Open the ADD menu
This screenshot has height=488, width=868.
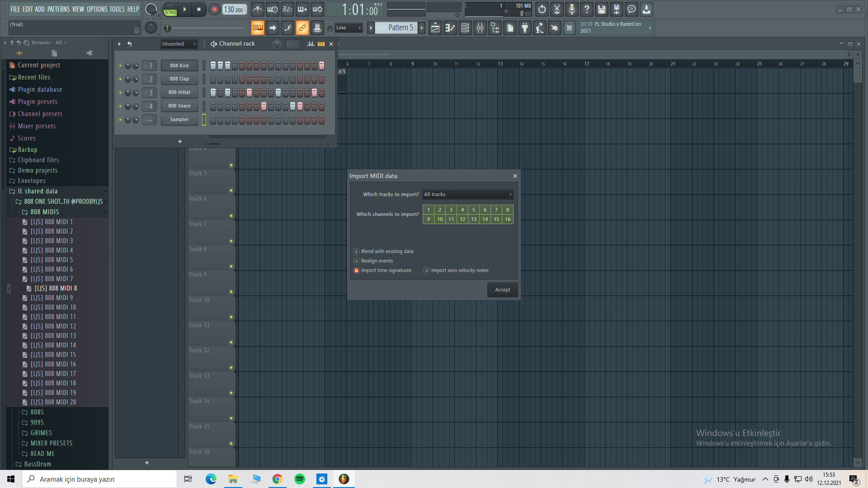pos(40,9)
